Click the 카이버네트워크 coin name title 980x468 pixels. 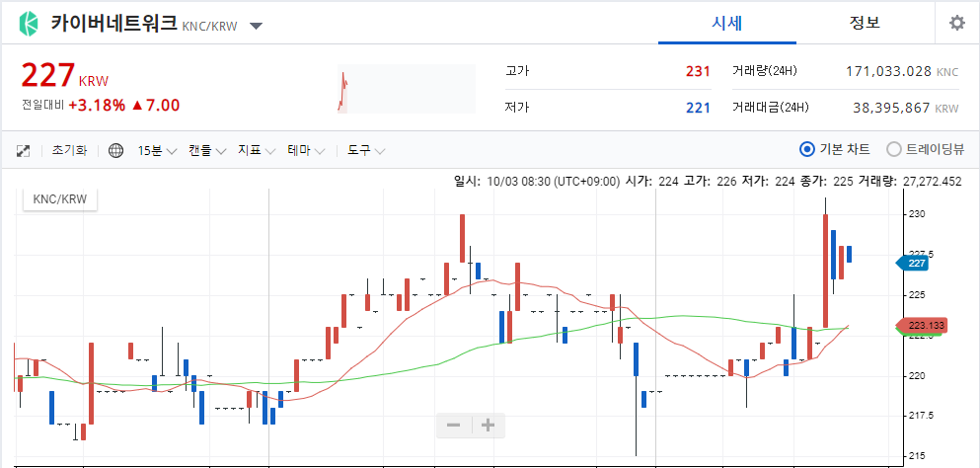113,24
